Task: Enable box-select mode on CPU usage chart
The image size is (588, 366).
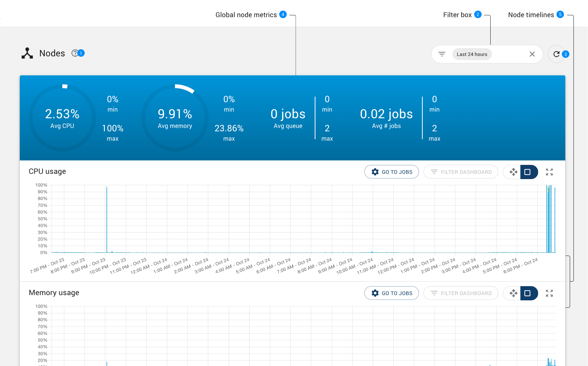Action: pos(528,172)
